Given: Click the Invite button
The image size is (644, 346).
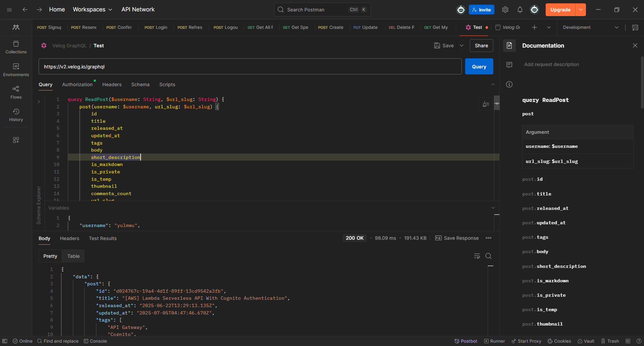Looking at the screenshot, I should pyautogui.click(x=481, y=10).
